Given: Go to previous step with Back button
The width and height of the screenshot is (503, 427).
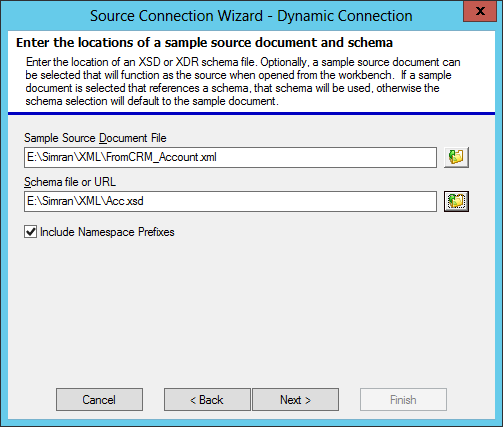Looking at the screenshot, I should pos(207,399).
